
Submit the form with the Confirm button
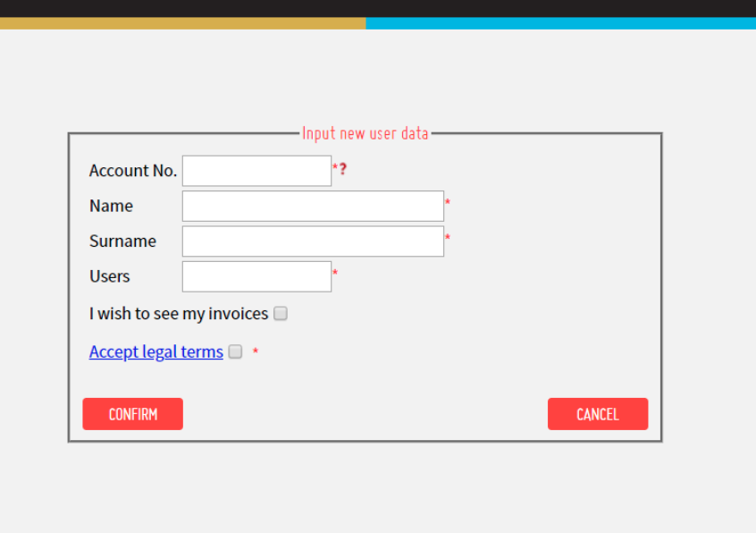(132, 414)
